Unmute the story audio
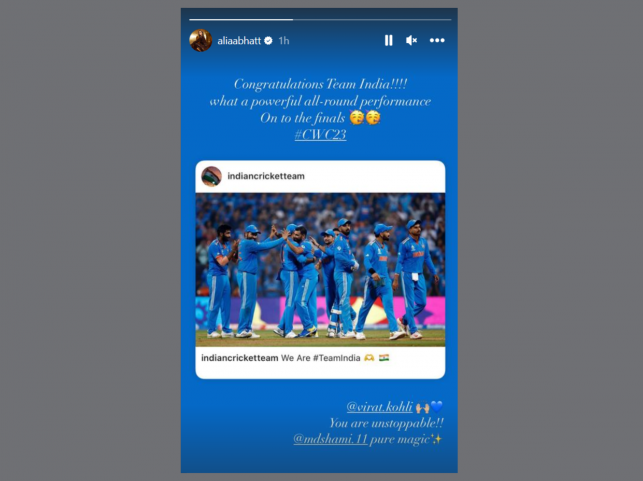The width and height of the screenshot is (643, 481). pos(411,40)
